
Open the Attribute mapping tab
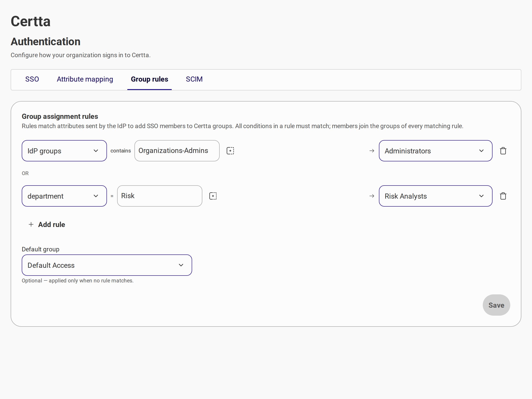click(x=85, y=79)
